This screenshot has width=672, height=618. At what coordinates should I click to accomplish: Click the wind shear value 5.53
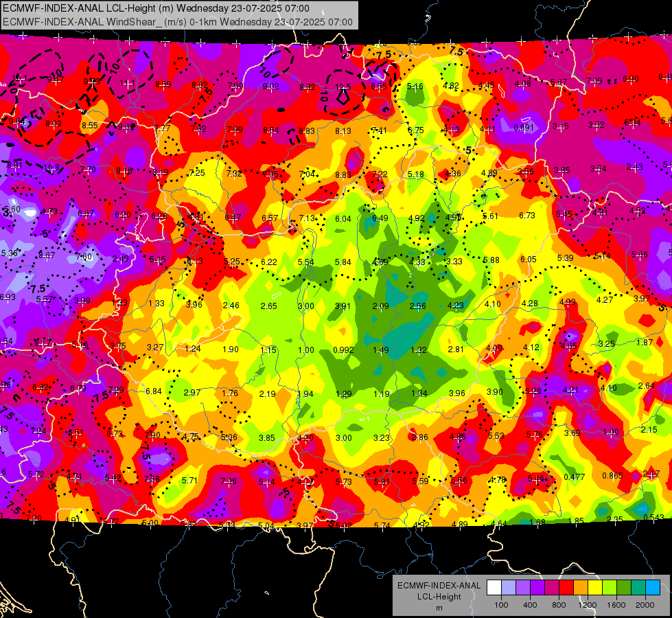pyautogui.click(x=496, y=436)
